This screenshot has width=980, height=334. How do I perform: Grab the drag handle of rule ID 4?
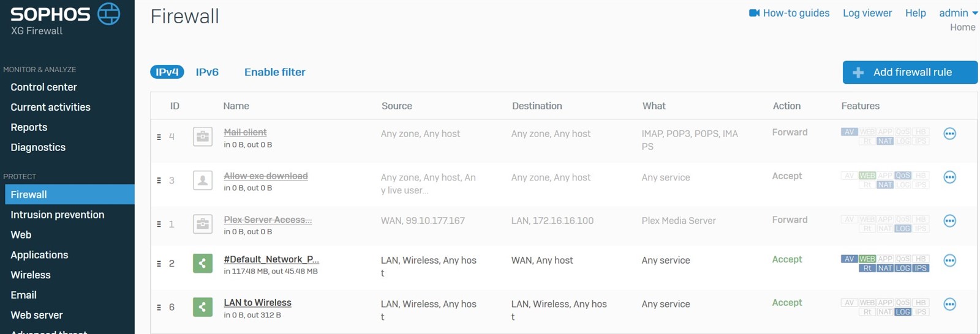click(159, 137)
